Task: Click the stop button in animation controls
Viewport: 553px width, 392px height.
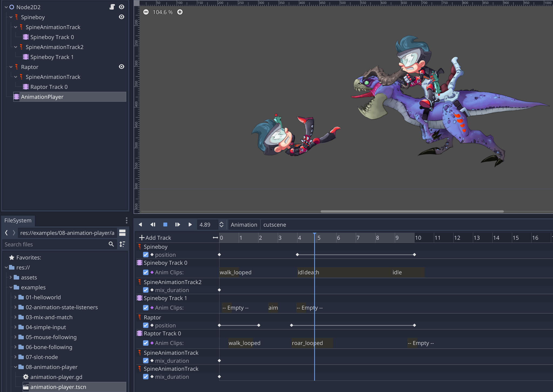Action: click(x=165, y=225)
